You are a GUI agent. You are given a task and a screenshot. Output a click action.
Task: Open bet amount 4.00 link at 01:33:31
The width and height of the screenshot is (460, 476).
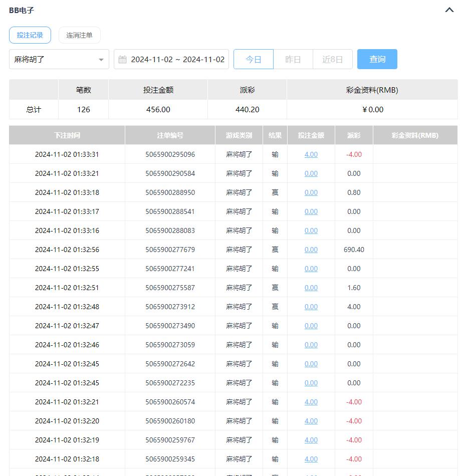[x=311, y=154]
